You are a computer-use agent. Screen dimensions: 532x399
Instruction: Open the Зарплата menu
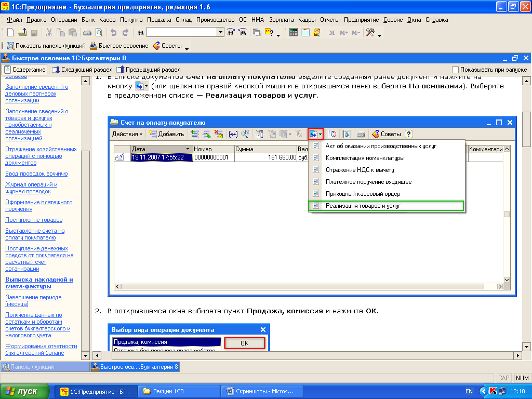(281, 20)
